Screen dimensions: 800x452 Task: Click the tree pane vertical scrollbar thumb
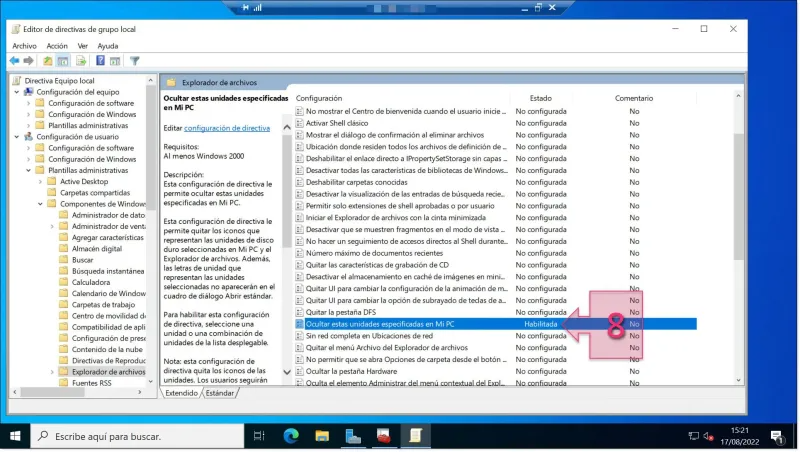pos(151,148)
